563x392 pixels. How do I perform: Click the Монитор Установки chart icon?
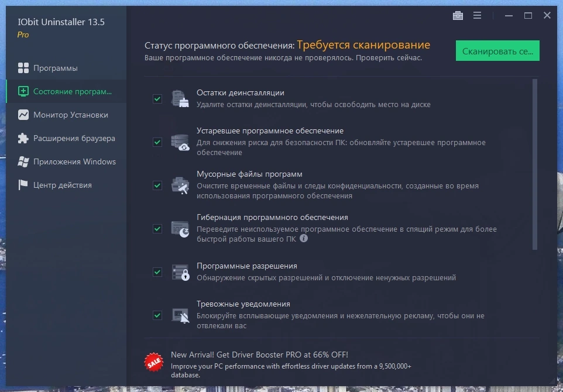tap(23, 115)
